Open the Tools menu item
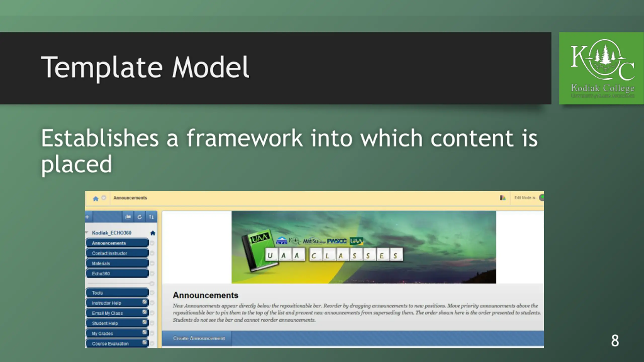644x362 pixels. tap(117, 293)
